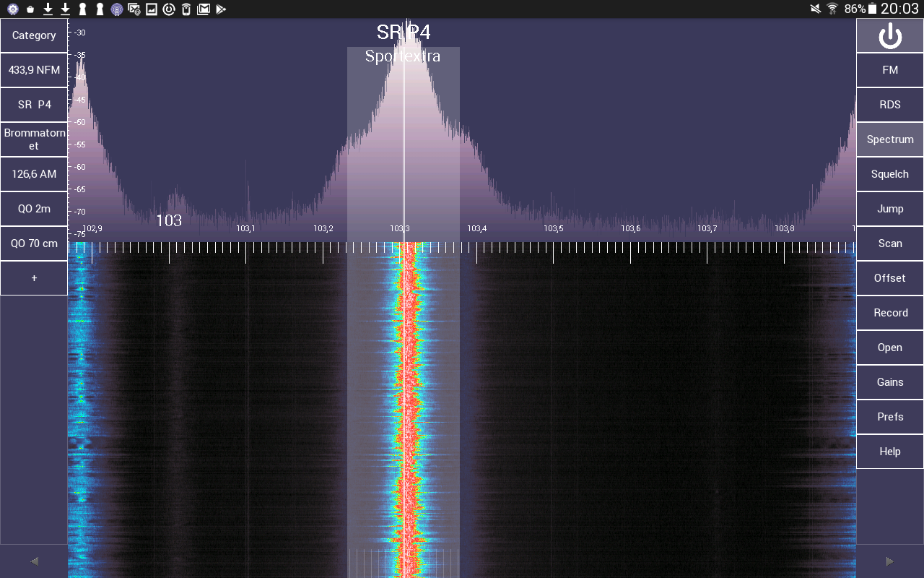Tap the power on/off icon
Viewport: 924px width, 578px height.
[890, 35]
